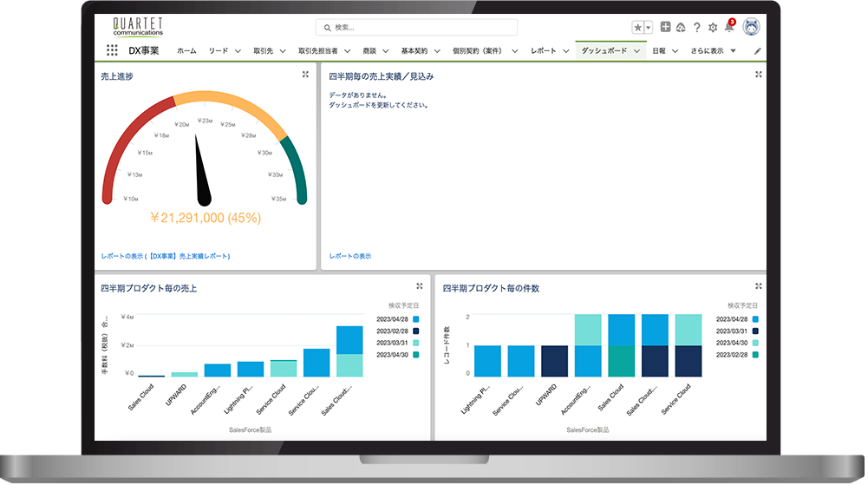Viewport: 868px width, 485px height.
Task: Expand the 商談 tab dropdown chevron
Action: (385, 51)
